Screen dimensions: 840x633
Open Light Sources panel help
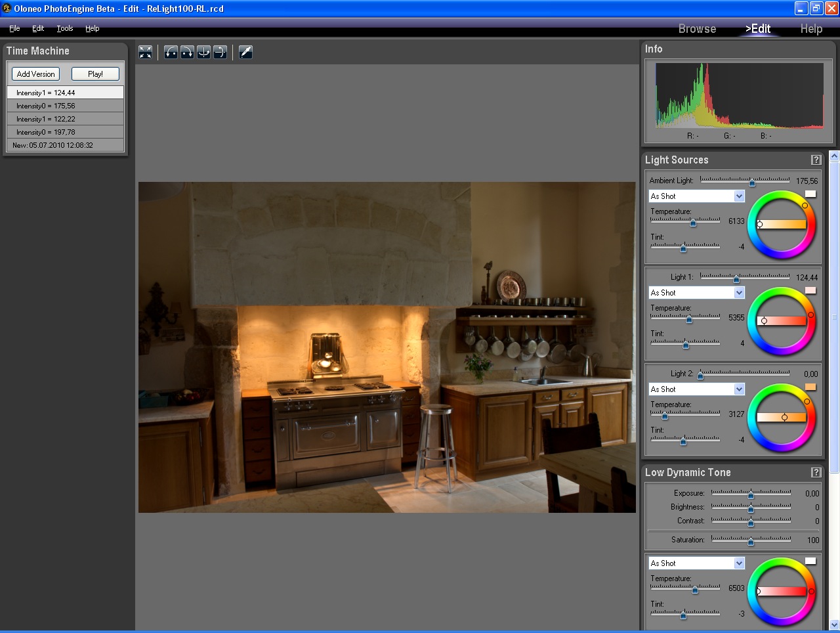(816, 160)
